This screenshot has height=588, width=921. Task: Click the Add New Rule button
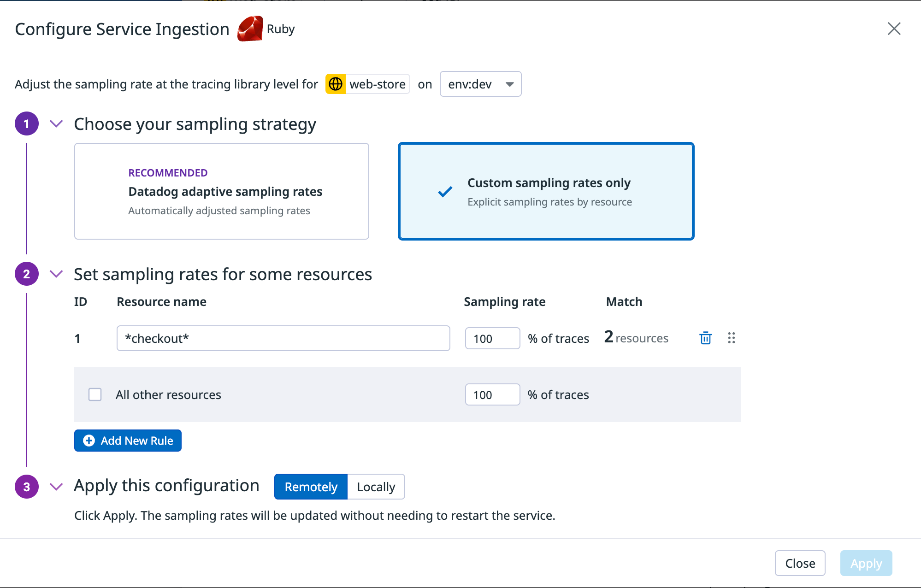128,441
